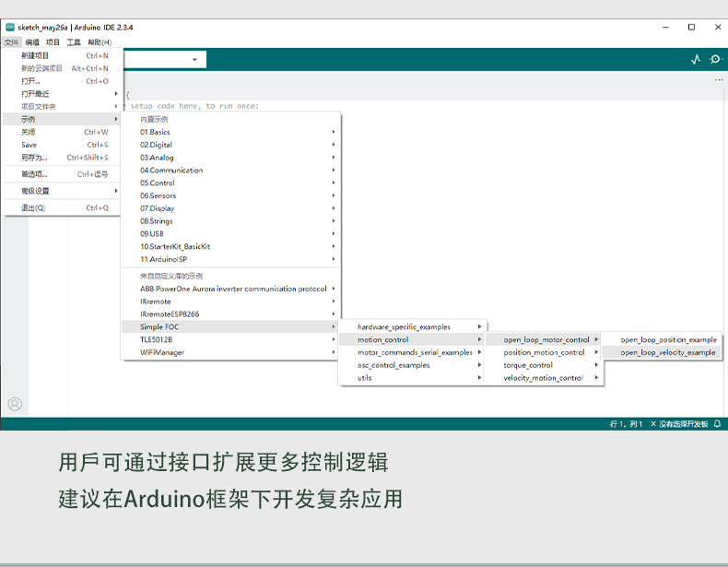Expand open_loop_motor_control submenu
The width and height of the screenshot is (728, 567).
[x=544, y=339]
